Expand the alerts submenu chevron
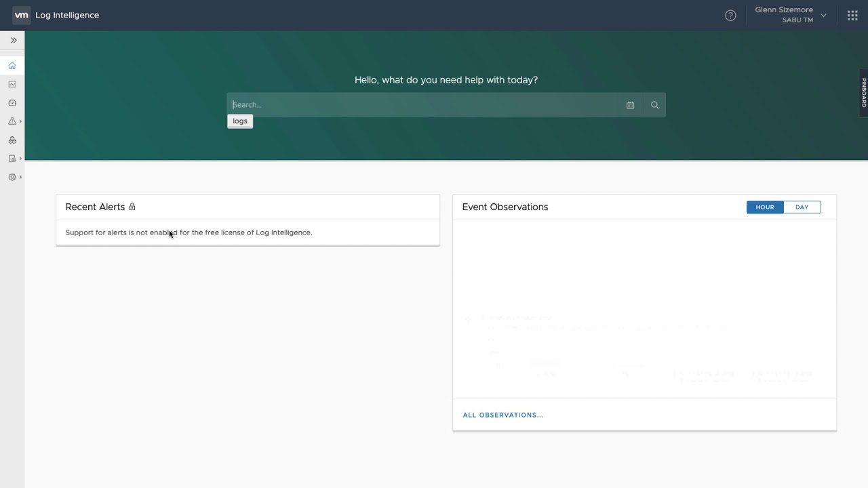868x488 pixels. 20,121
